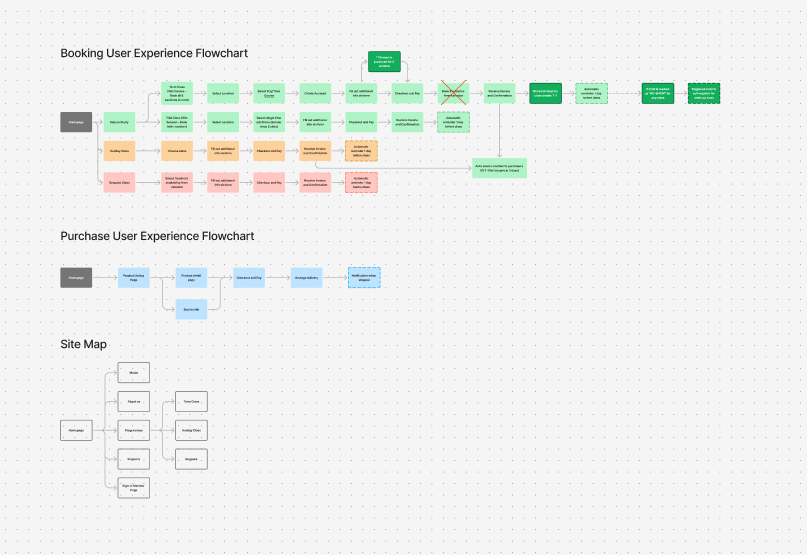This screenshot has height=555, width=807.
Task: Select the green node crossed out with a red X
Action: coord(453,93)
